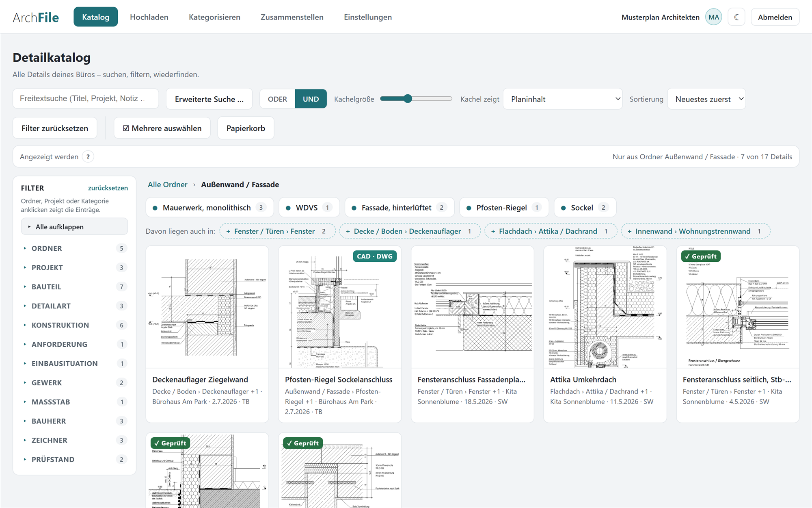
Task: Open the Kachel zeigt Planinhalt dropdown
Action: (x=563, y=99)
